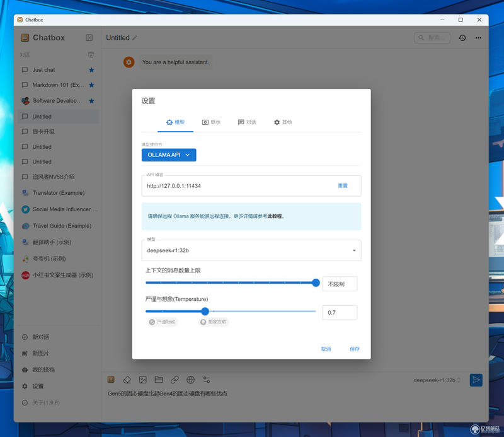Toggle the star on Just chat
This screenshot has width=504, height=437.
click(x=91, y=70)
